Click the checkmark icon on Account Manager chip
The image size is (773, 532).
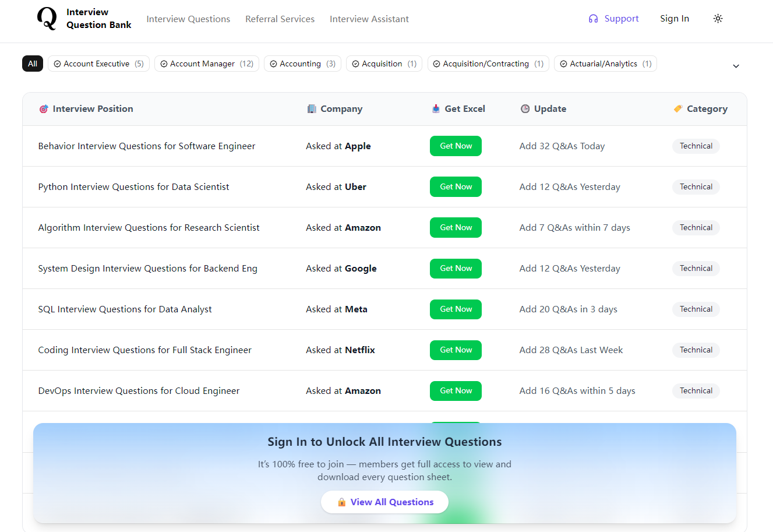point(163,64)
